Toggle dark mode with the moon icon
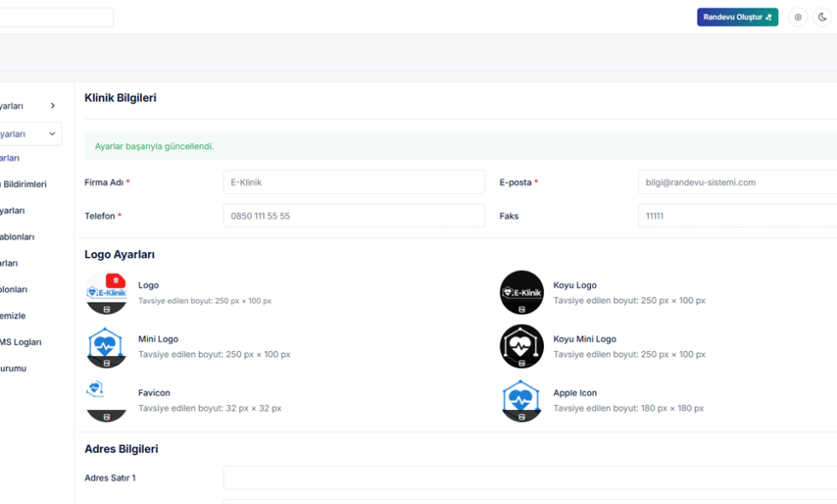Screen dimensions: 837x504 click(822, 17)
